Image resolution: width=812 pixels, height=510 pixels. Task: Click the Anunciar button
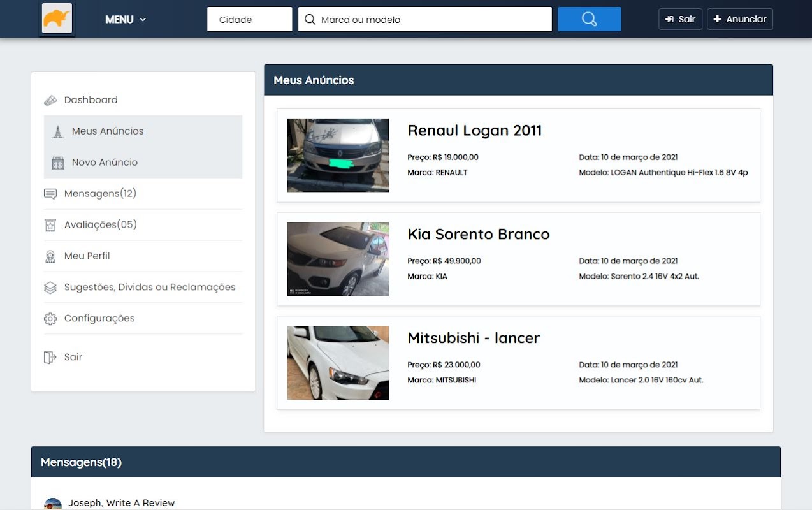coord(739,19)
